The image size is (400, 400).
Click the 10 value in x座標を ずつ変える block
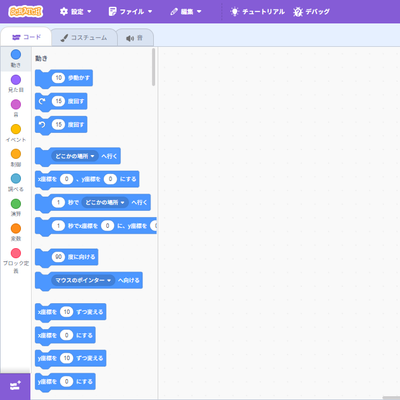pos(66,312)
